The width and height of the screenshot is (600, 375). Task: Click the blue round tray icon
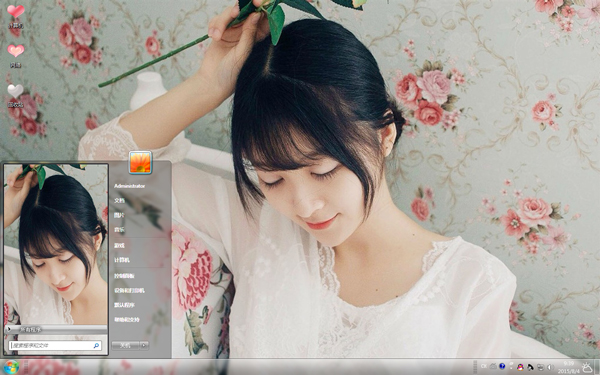click(x=502, y=367)
